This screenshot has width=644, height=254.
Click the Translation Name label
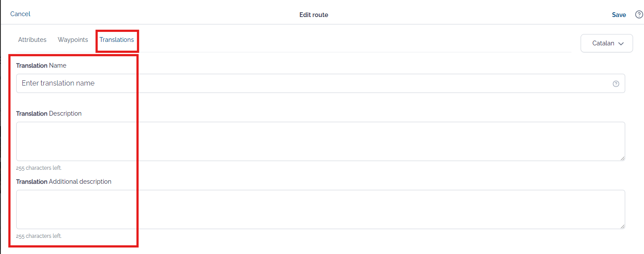click(x=41, y=65)
